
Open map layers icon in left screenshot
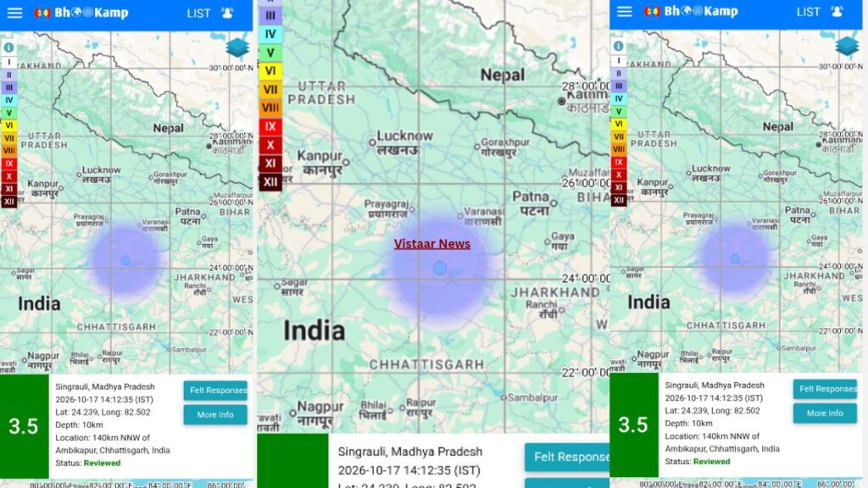point(237,47)
